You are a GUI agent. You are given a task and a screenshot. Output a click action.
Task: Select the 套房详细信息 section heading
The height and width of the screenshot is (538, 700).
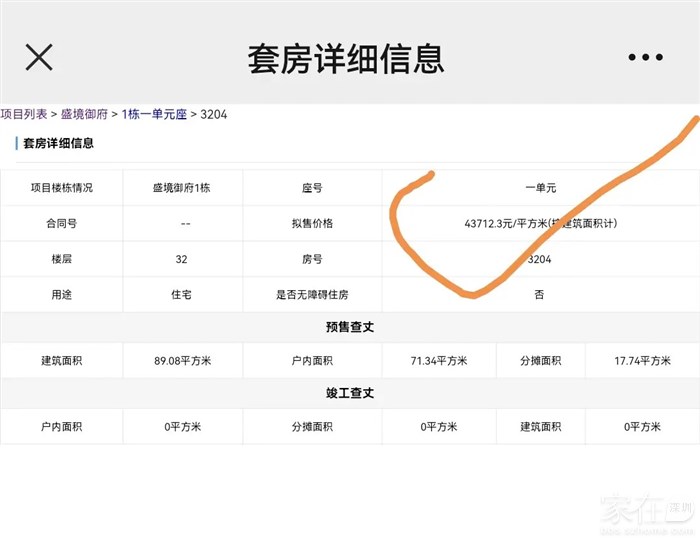pyautogui.click(x=59, y=144)
